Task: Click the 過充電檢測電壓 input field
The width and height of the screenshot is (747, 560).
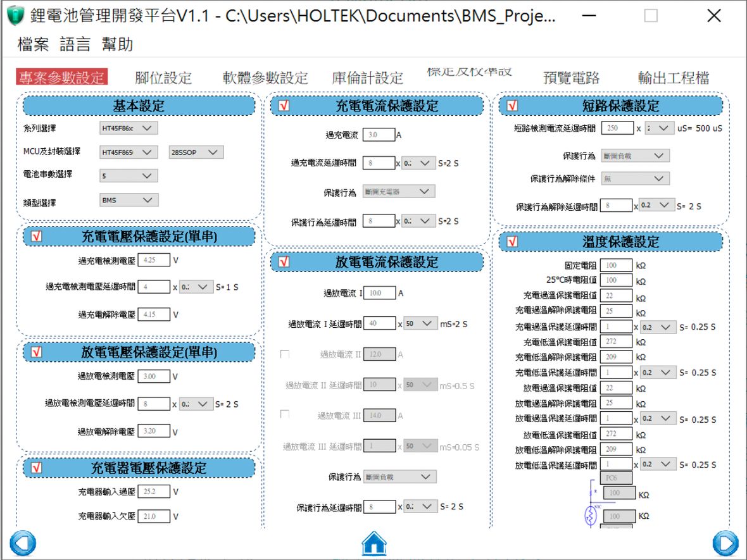Action: pos(154,260)
